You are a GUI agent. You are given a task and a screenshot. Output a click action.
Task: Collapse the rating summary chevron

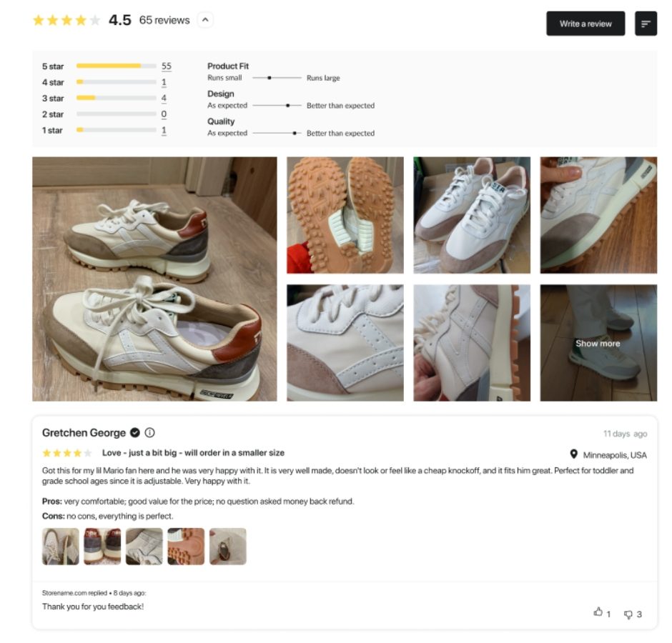(x=205, y=20)
